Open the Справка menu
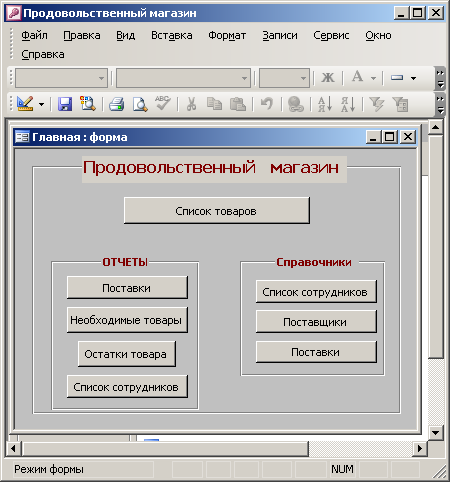The width and height of the screenshot is (450, 482). [x=43, y=54]
